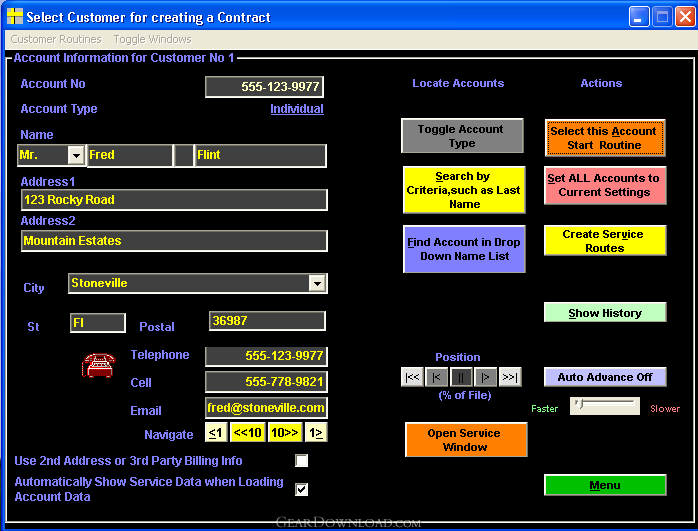Viewport: 698px width, 531px height.
Task: Navigate back ten records with <<10
Action: (248, 433)
